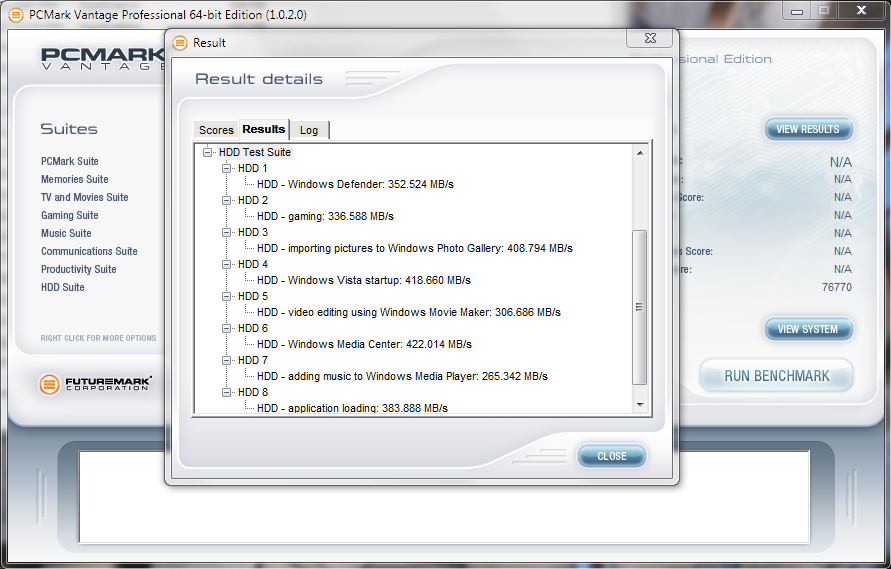Click the large white text area below
This screenshot has width=891, height=569.
click(444, 497)
